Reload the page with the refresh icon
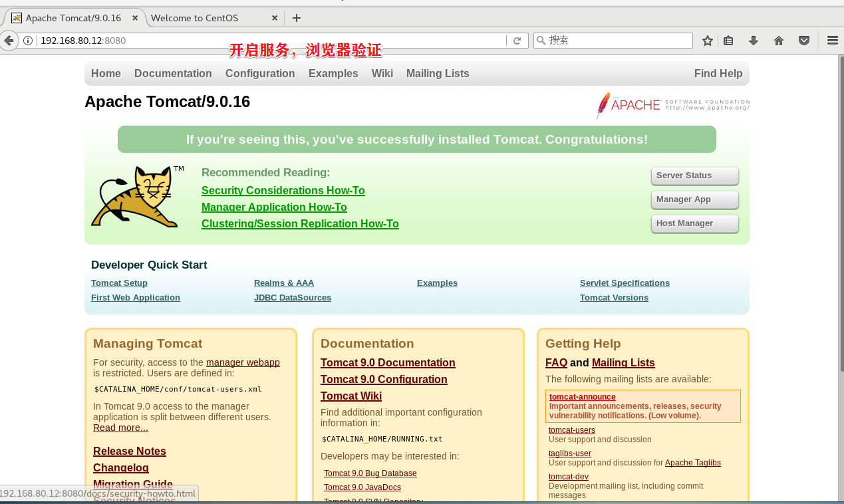The width and height of the screenshot is (844, 504). coord(517,41)
